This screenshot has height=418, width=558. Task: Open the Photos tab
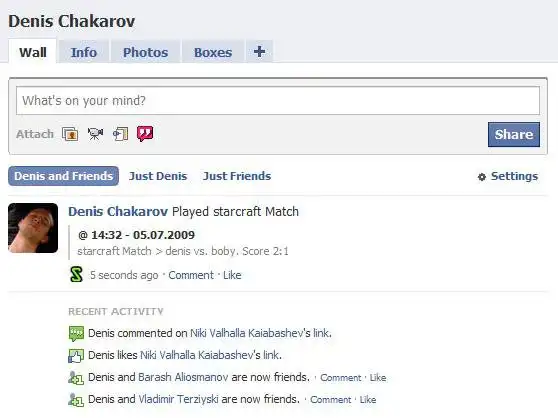coord(145,52)
